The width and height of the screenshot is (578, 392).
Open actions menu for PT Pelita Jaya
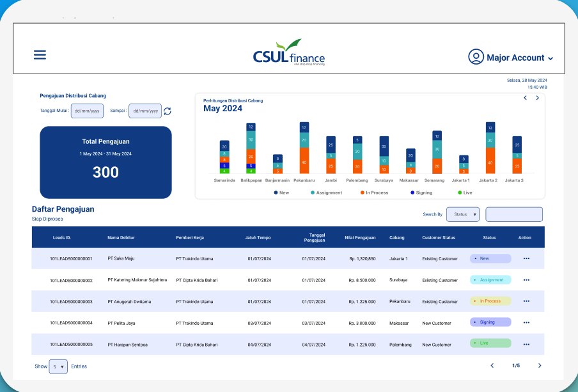click(x=526, y=323)
